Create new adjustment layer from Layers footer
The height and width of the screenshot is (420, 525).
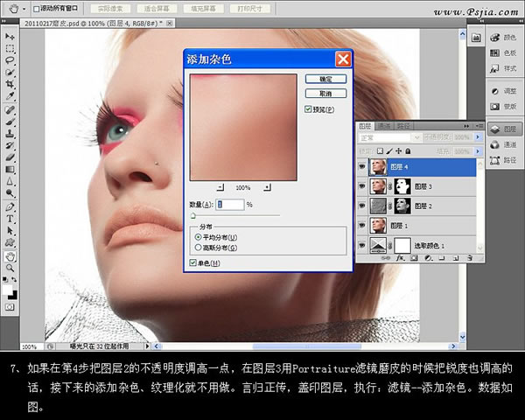[428, 258]
